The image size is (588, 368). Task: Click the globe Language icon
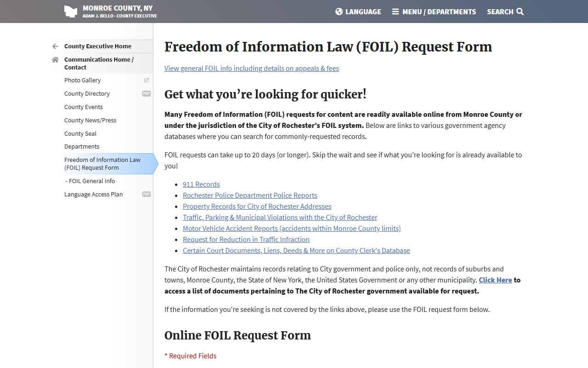tap(339, 11)
